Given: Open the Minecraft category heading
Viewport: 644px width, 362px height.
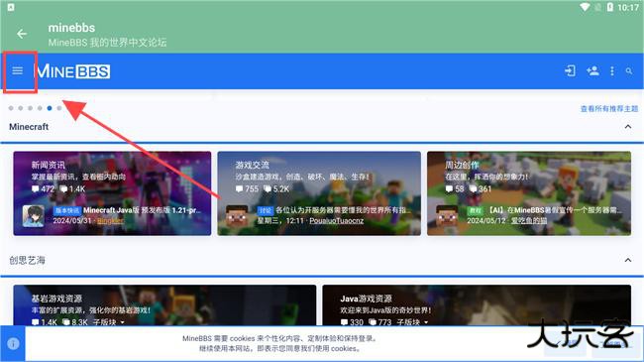Looking at the screenshot, I should [x=29, y=127].
